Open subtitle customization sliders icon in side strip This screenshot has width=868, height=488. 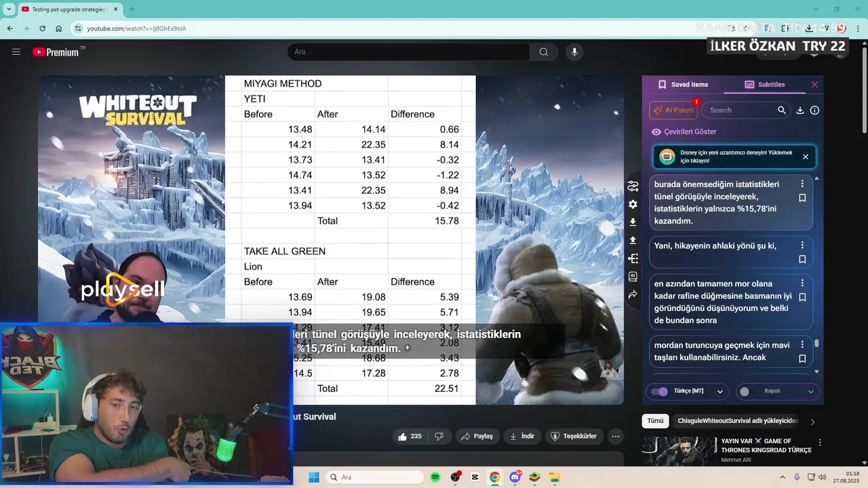pos(633,186)
